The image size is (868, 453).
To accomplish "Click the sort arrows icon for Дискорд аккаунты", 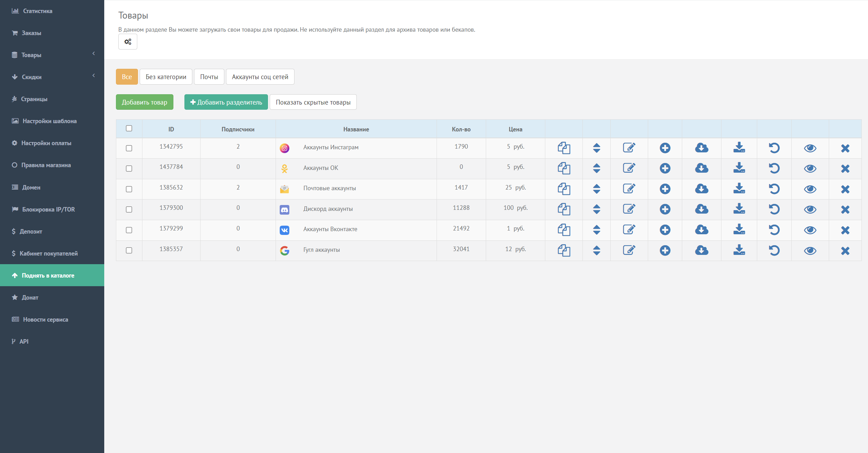I will [x=597, y=209].
